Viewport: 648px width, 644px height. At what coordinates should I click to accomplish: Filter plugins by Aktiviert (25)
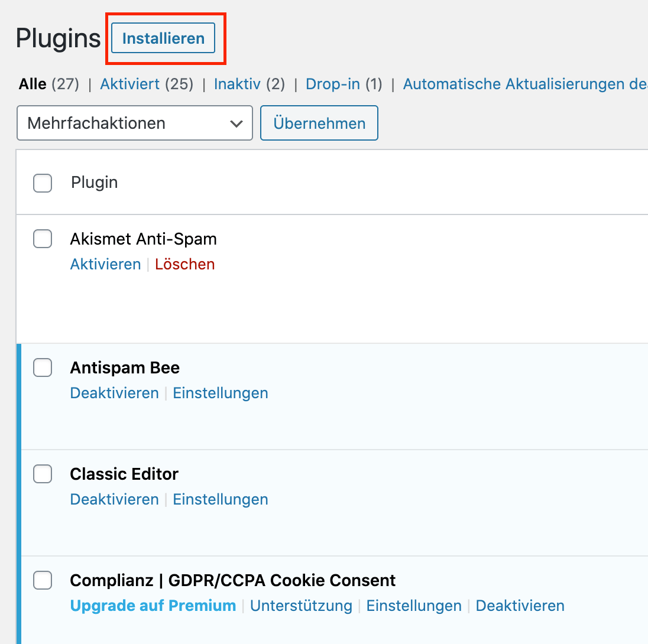coord(147,84)
